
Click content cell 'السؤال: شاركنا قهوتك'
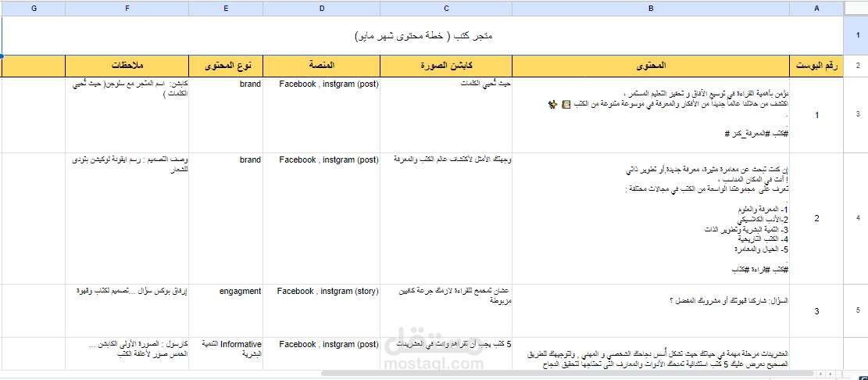(651, 310)
